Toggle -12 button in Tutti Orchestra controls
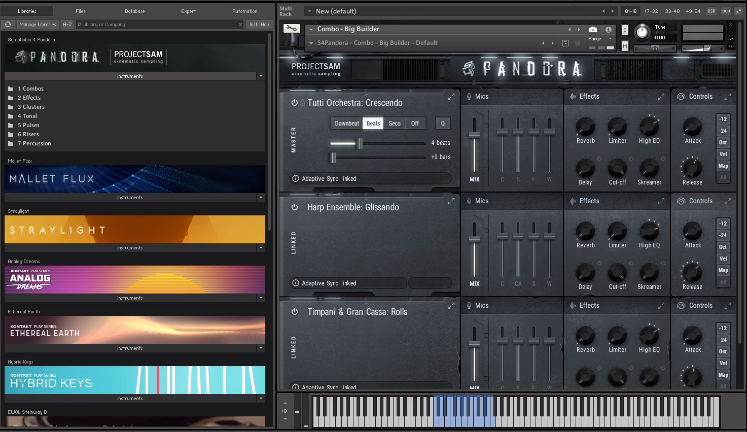 (723, 119)
